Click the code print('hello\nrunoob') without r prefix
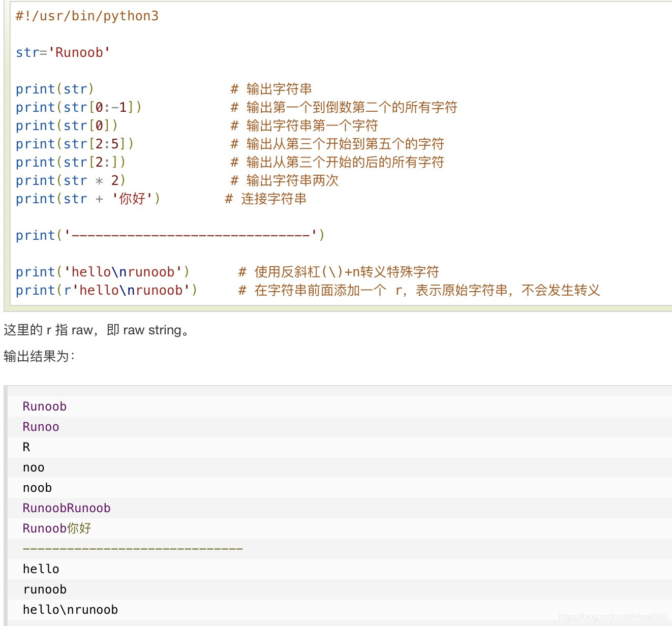672x626 pixels. [103, 272]
